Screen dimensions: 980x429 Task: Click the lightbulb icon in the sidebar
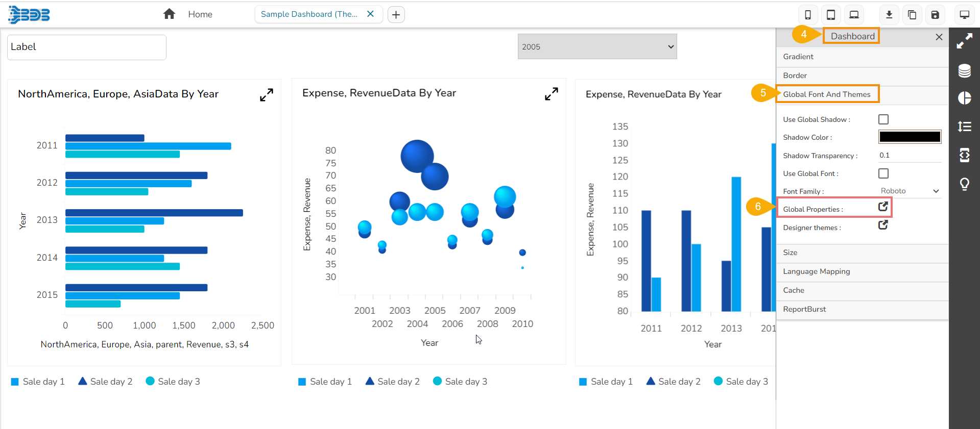(964, 184)
